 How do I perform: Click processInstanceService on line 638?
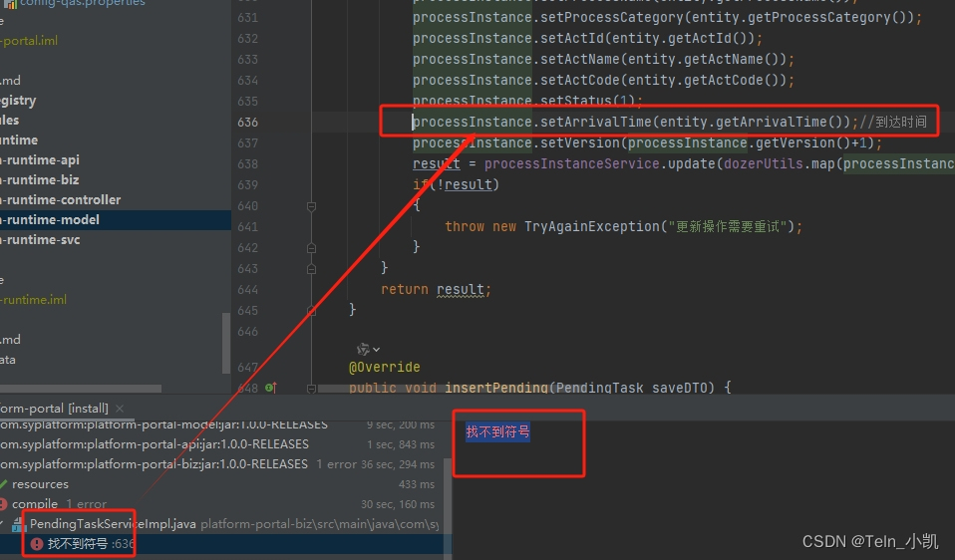click(572, 163)
